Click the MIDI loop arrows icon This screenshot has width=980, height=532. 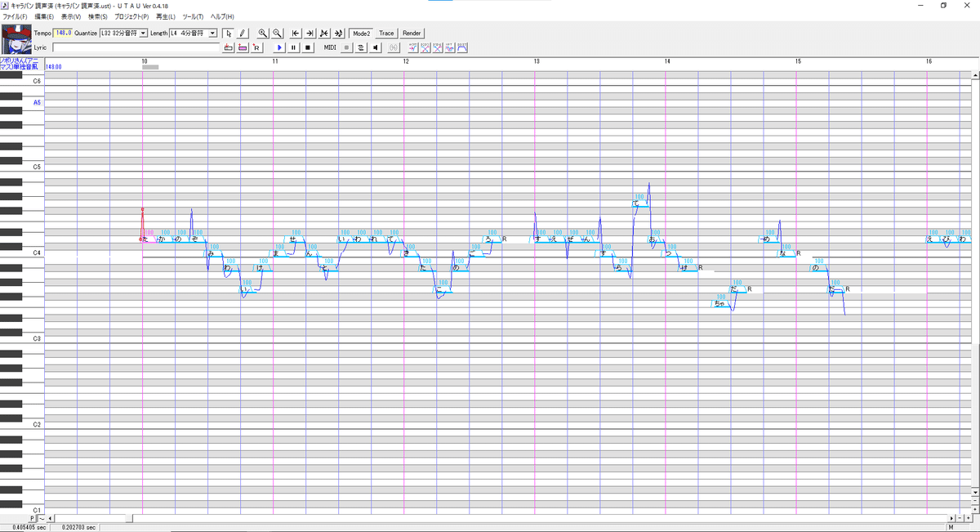click(x=360, y=47)
